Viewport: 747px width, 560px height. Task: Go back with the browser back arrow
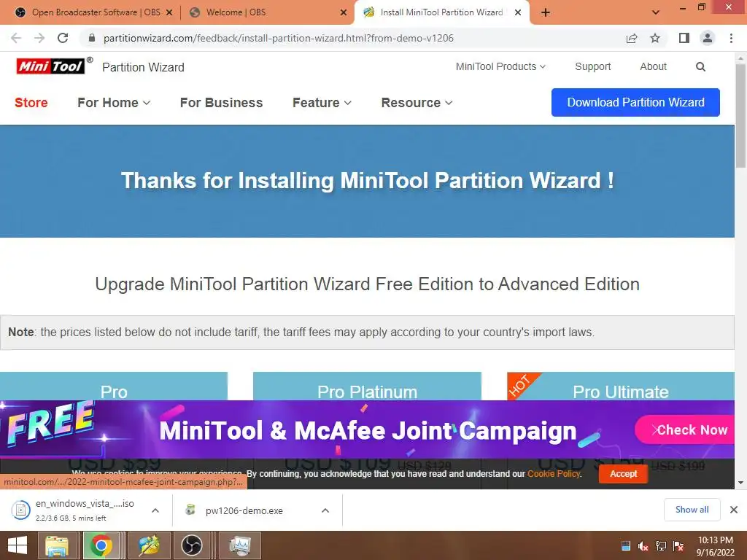click(16, 38)
